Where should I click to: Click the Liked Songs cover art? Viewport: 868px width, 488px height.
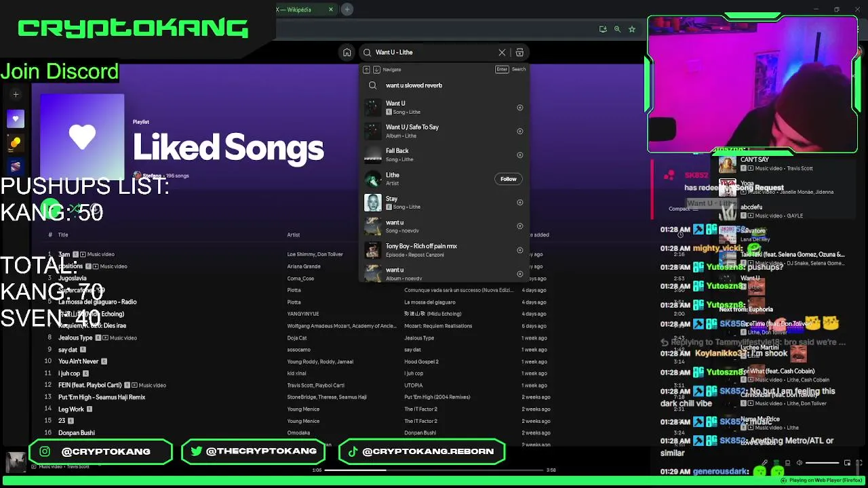(x=82, y=137)
